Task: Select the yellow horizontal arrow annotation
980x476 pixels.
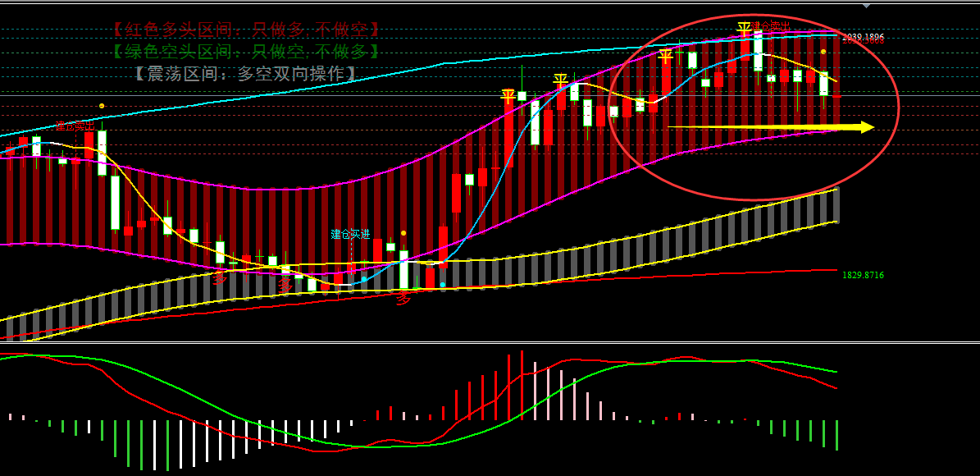Action: pos(771,127)
